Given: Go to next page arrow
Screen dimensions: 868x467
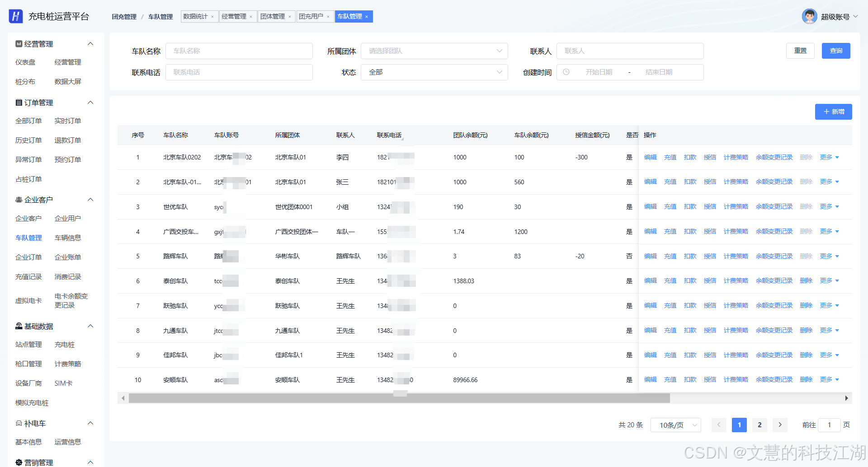Looking at the screenshot, I should point(780,425).
